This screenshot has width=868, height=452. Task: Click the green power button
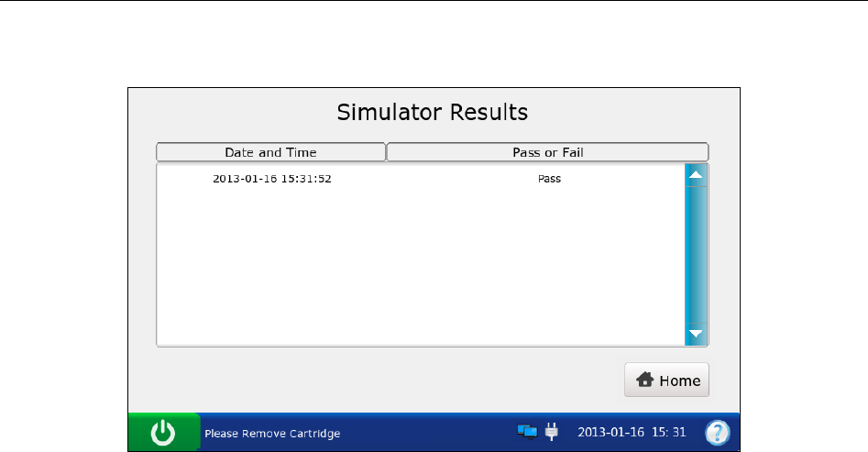click(x=164, y=432)
